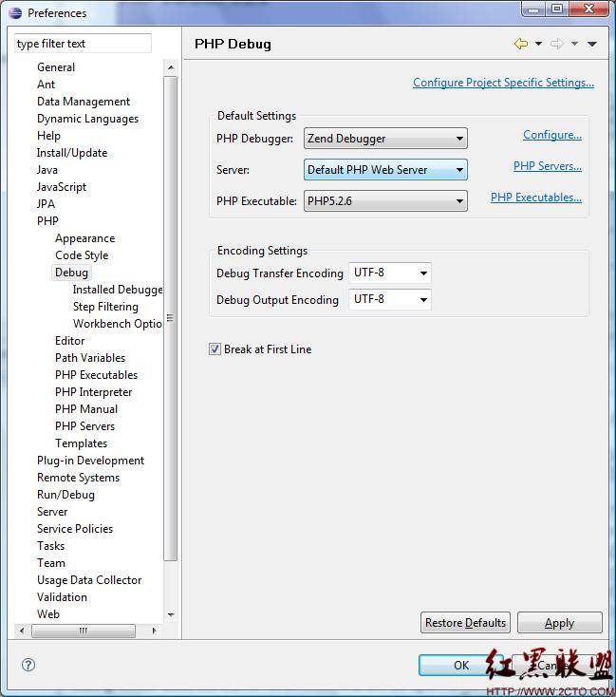Image resolution: width=616 pixels, height=697 pixels.
Task: Select Installed Debuggers under Debug
Action: point(118,290)
